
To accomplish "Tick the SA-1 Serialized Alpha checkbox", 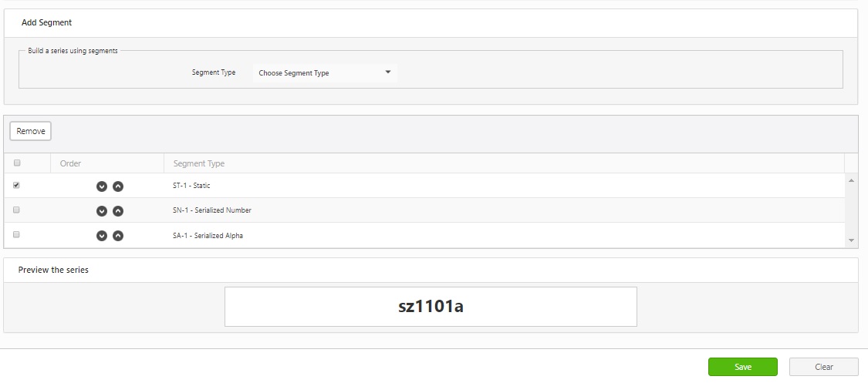I will [x=17, y=234].
